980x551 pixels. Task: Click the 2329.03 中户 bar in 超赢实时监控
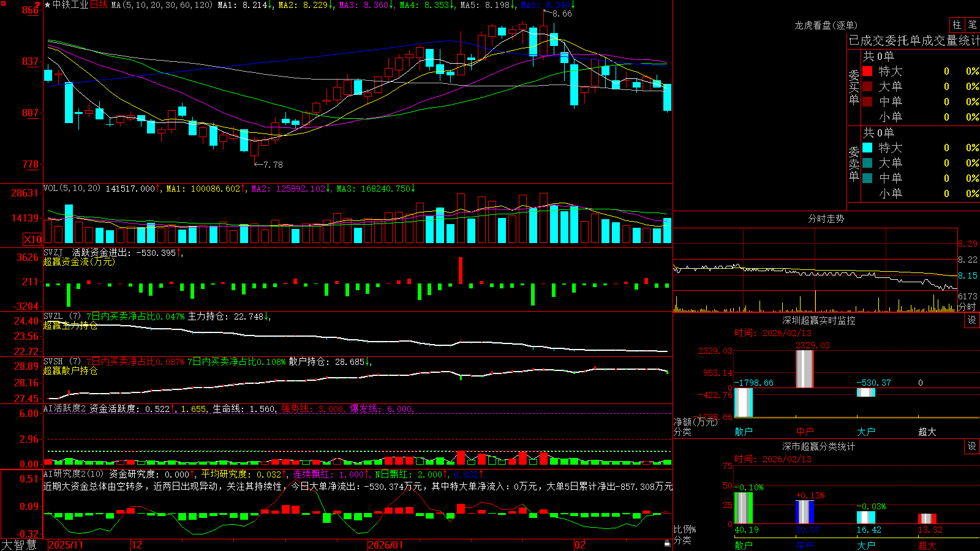805,369
